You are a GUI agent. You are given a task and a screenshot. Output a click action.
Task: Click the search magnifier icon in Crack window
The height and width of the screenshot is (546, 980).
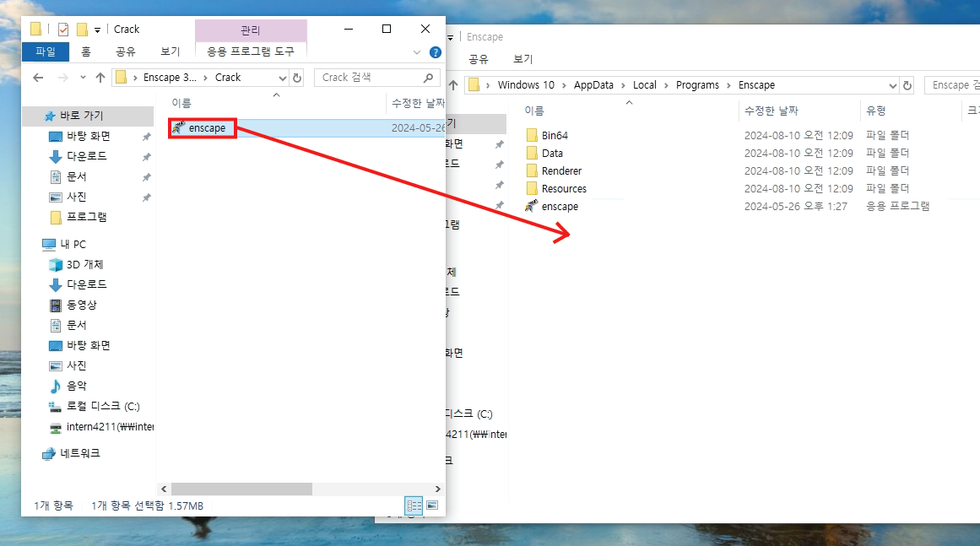click(428, 78)
